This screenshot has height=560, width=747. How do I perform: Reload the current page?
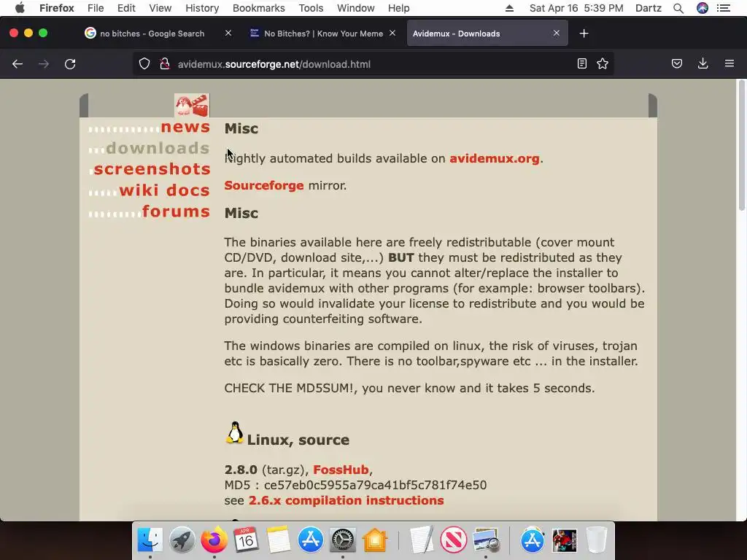click(70, 64)
